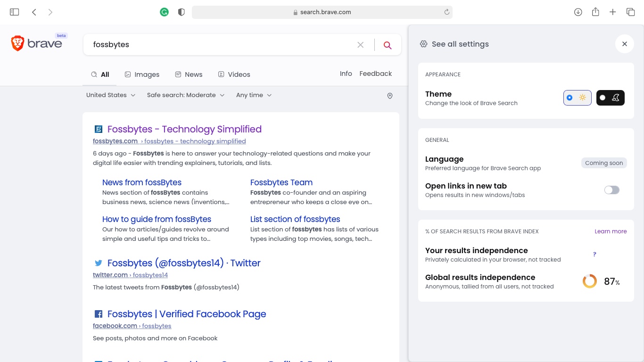Click the Learn more link
644x362 pixels.
(611, 231)
